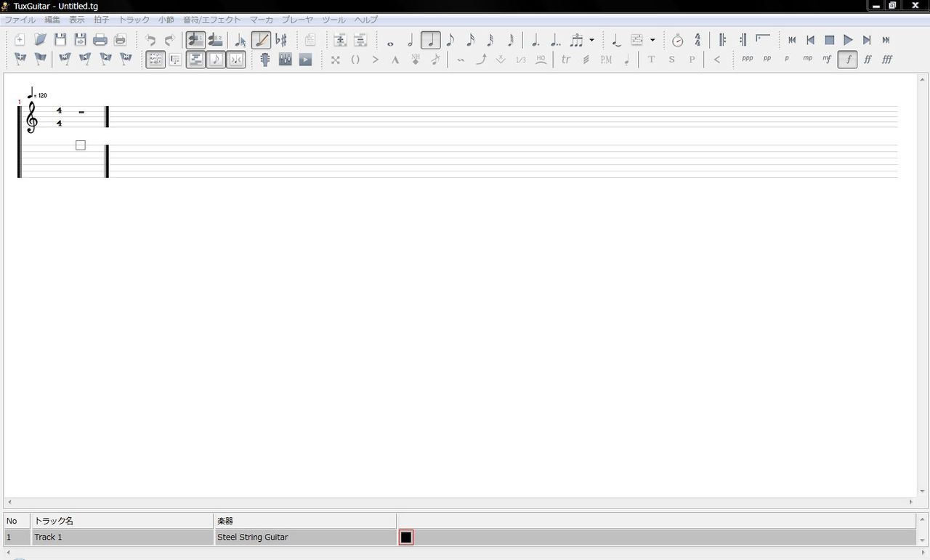Click the トラック名 column header
The height and width of the screenshot is (560, 930).
(122, 521)
